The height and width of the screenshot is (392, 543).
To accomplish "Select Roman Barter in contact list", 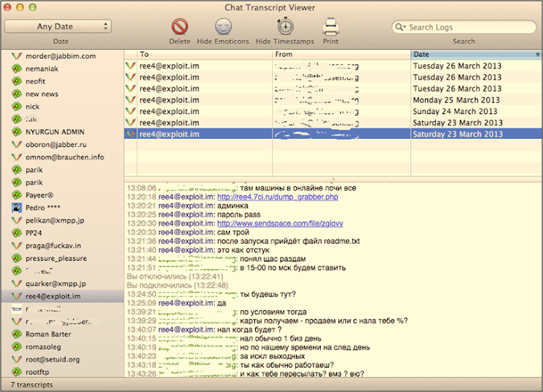I will 49,335.
